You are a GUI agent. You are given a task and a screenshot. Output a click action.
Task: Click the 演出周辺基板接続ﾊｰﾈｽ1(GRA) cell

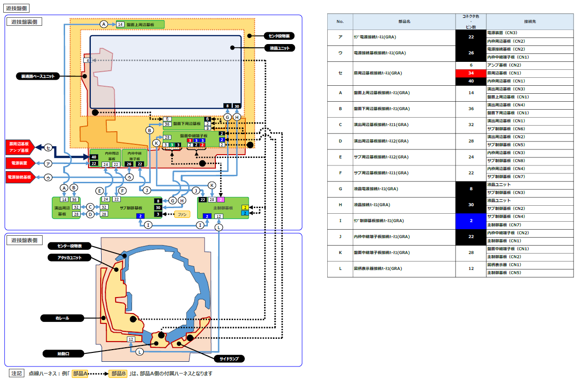coord(404,125)
